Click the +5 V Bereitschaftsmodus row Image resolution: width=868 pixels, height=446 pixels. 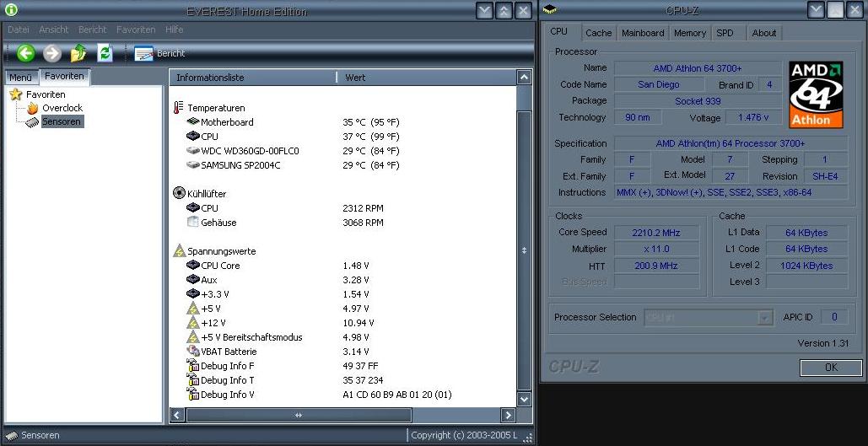[343, 337]
